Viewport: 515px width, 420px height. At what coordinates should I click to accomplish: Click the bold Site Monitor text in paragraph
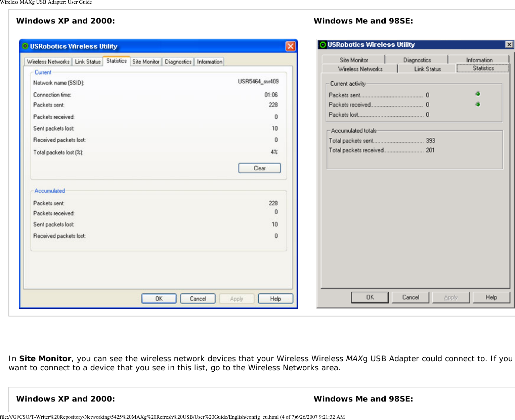tap(45, 359)
